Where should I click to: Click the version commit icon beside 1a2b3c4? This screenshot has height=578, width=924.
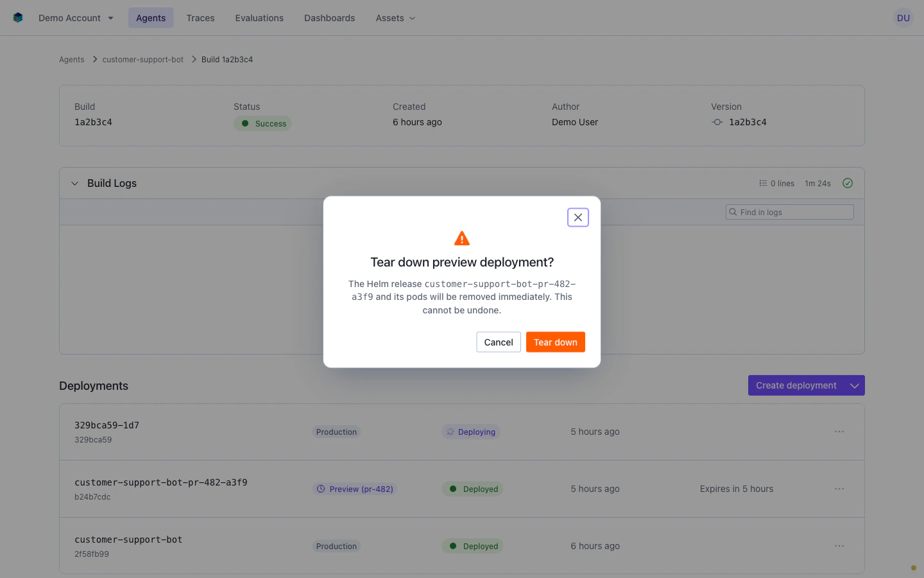point(717,122)
